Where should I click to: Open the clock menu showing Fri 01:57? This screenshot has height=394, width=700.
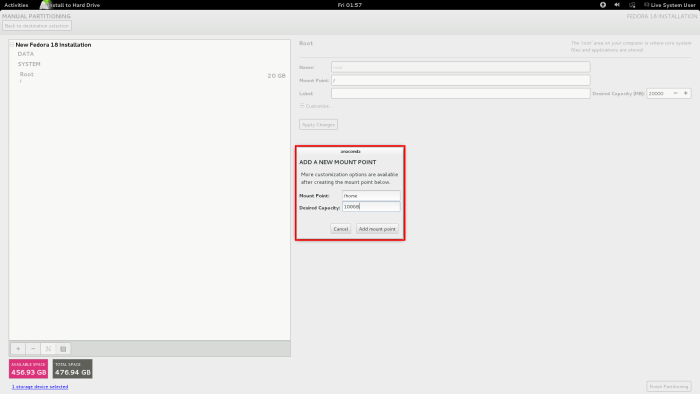350,5
